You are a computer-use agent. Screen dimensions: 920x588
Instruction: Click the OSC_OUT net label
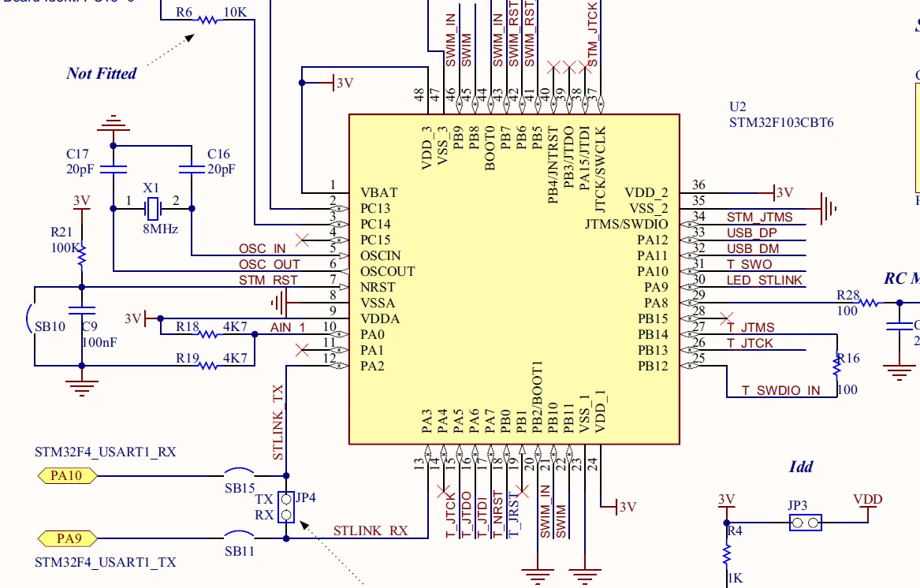(270, 265)
